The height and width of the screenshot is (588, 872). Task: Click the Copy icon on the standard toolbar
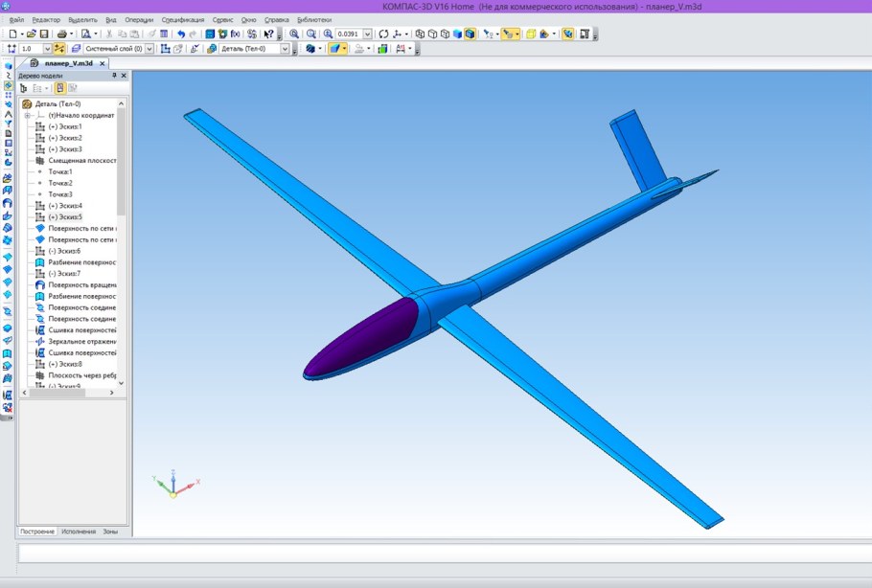click(122, 36)
